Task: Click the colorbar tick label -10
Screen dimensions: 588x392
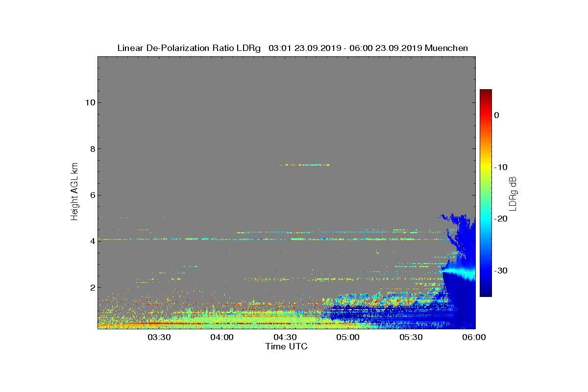Action: (x=500, y=167)
